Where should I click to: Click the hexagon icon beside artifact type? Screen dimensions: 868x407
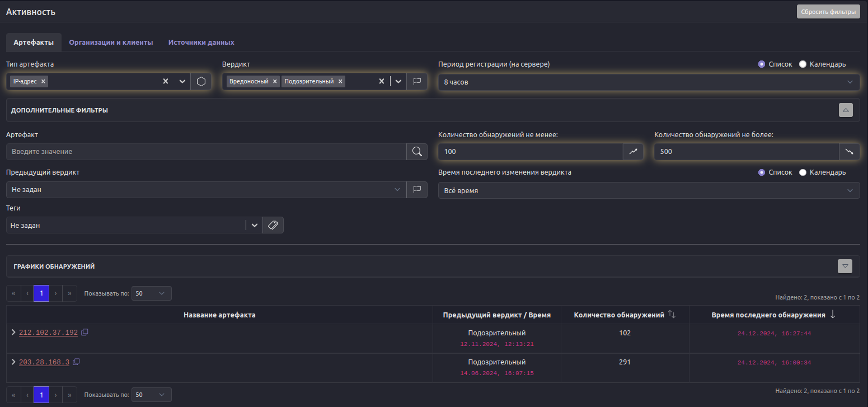pyautogui.click(x=201, y=82)
